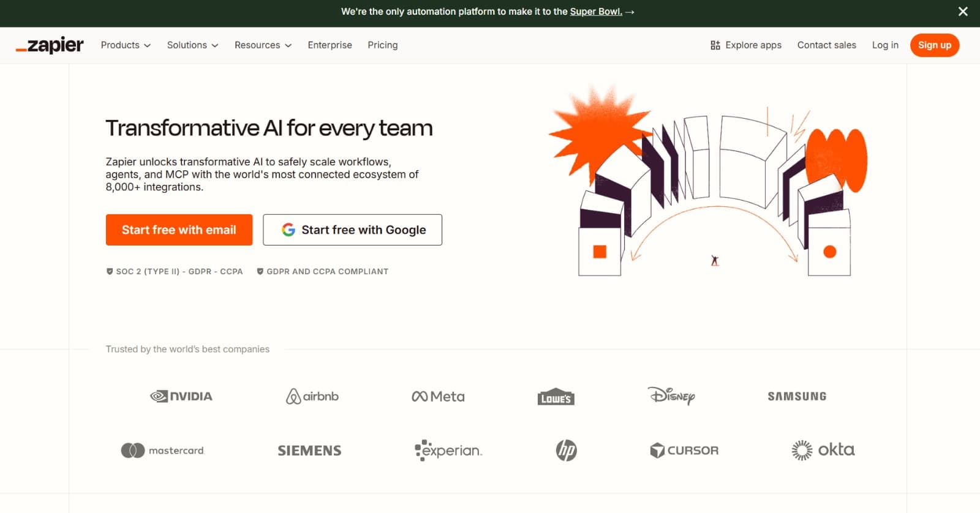980x513 pixels.
Task: Click the Transformative AI for every team heading
Action: click(269, 128)
